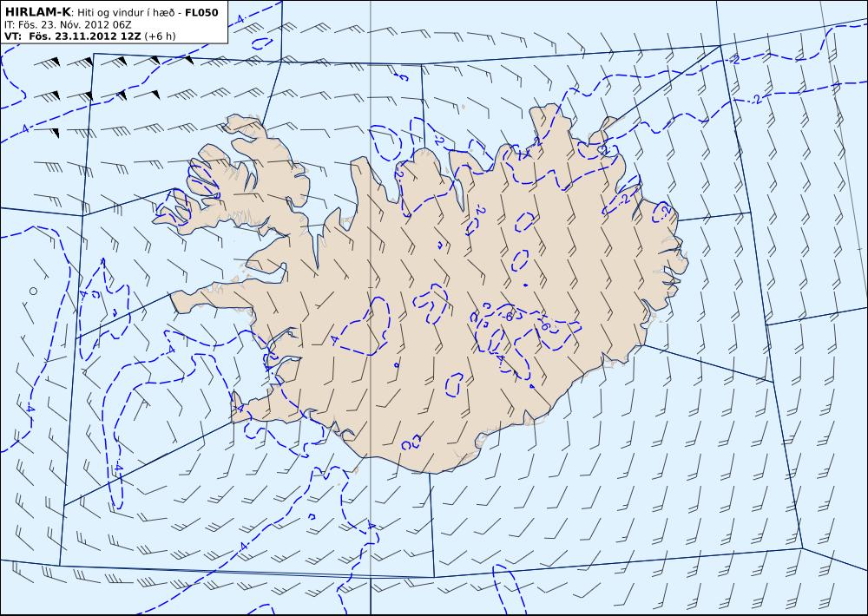Image resolution: width=868 pixels, height=616 pixels.
Task: Click the 'Hiti og vindur í hæð' subtitle
Action: (x=127, y=13)
